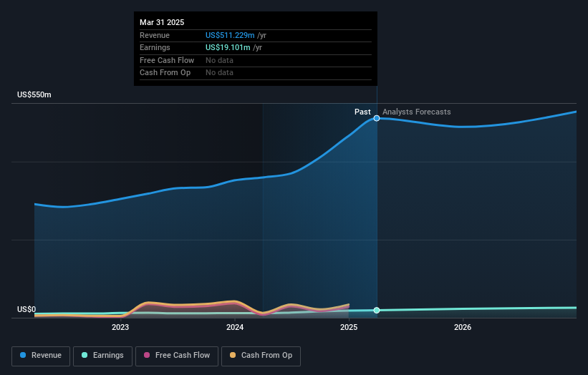The width and height of the screenshot is (588, 375).
Task: Click the US$0 y-axis label
Action: click(x=26, y=310)
